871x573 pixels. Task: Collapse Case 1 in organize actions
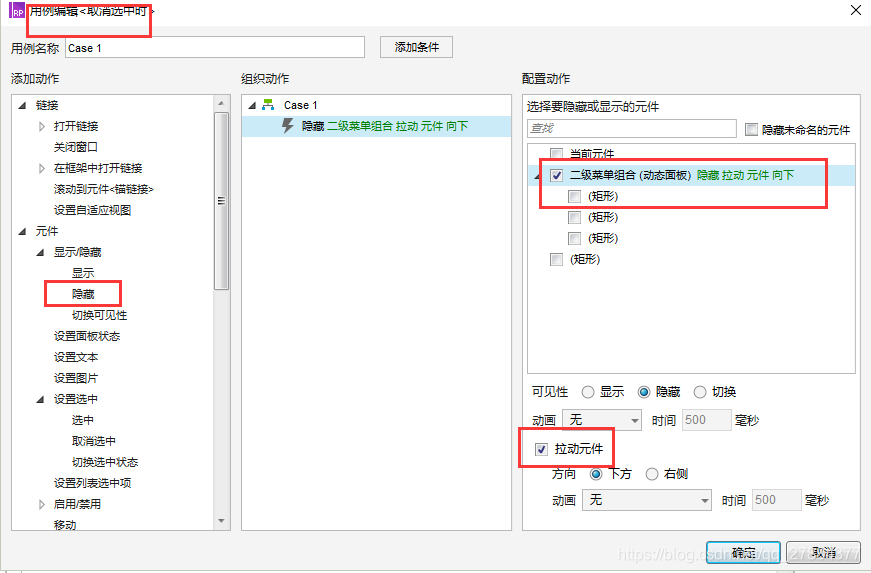click(x=252, y=105)
